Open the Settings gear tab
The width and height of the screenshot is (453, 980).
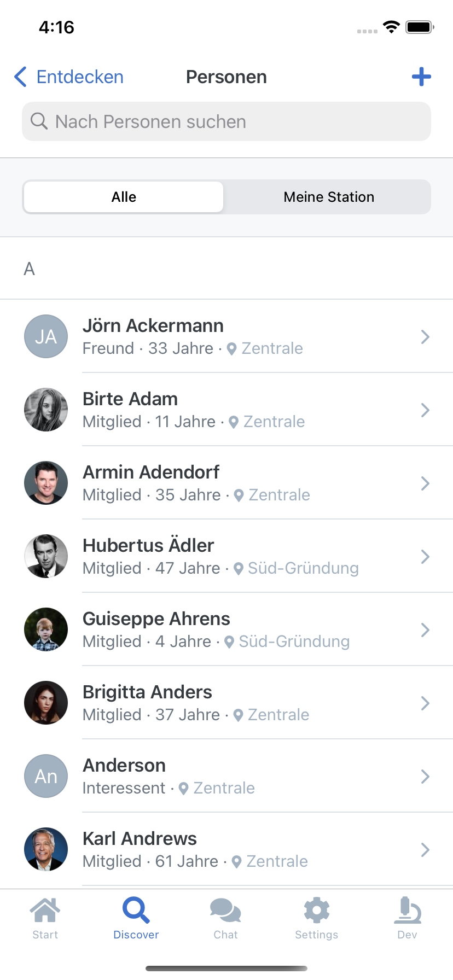[x=317, y=919]
